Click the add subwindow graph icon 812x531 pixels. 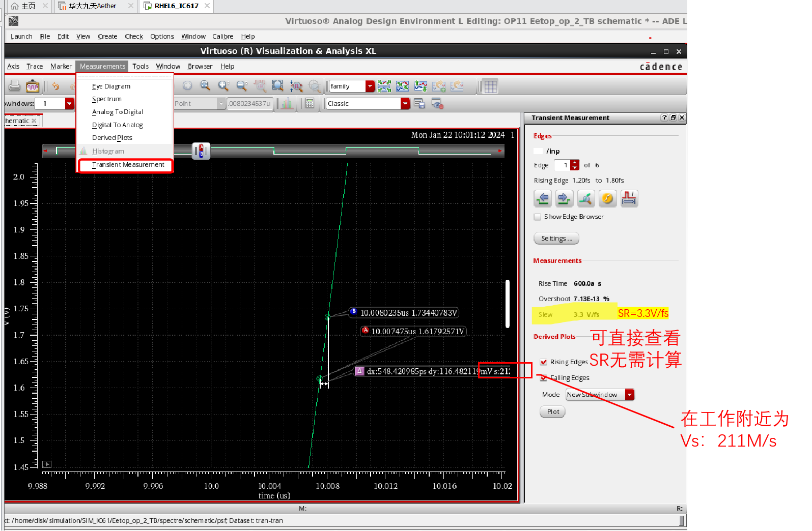point(439,86)
